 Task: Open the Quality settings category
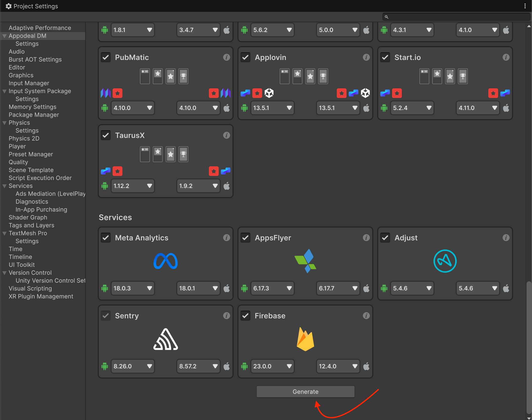point(18,162)
